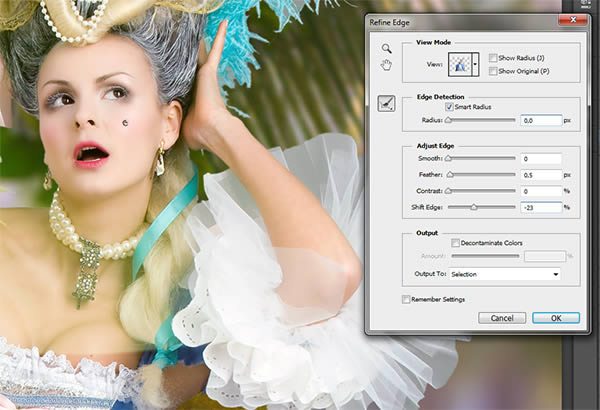The width and height of the screenshot is (600, 410).
Task: Click the Contrast value field
Action: [x=541, y=191]
